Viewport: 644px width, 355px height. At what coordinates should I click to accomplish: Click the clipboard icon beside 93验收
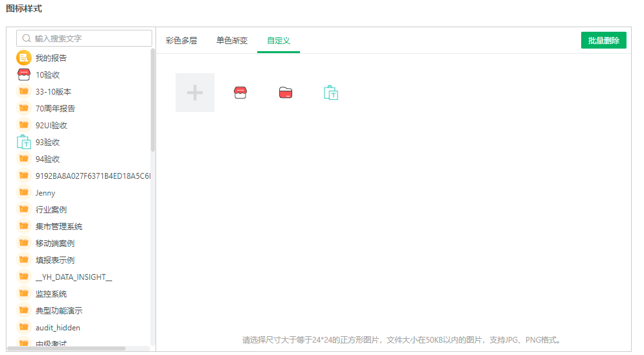tap(24, 142)
